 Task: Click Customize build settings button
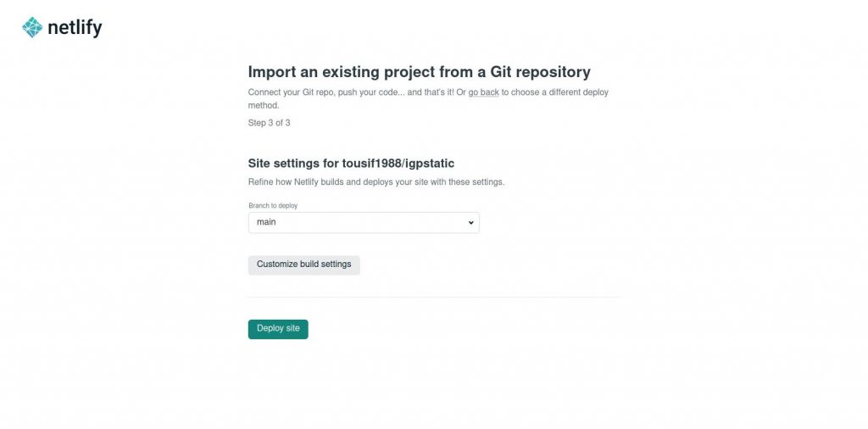tap(304, 265)
